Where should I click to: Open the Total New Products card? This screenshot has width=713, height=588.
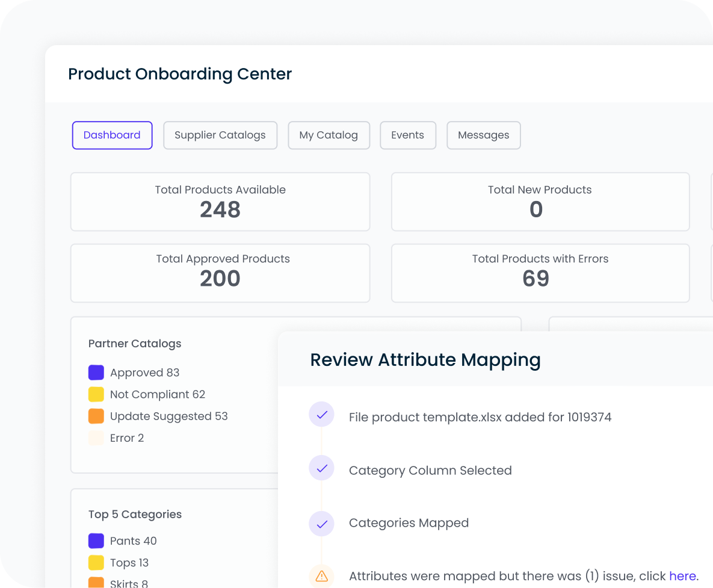click(x=540, y=202)
